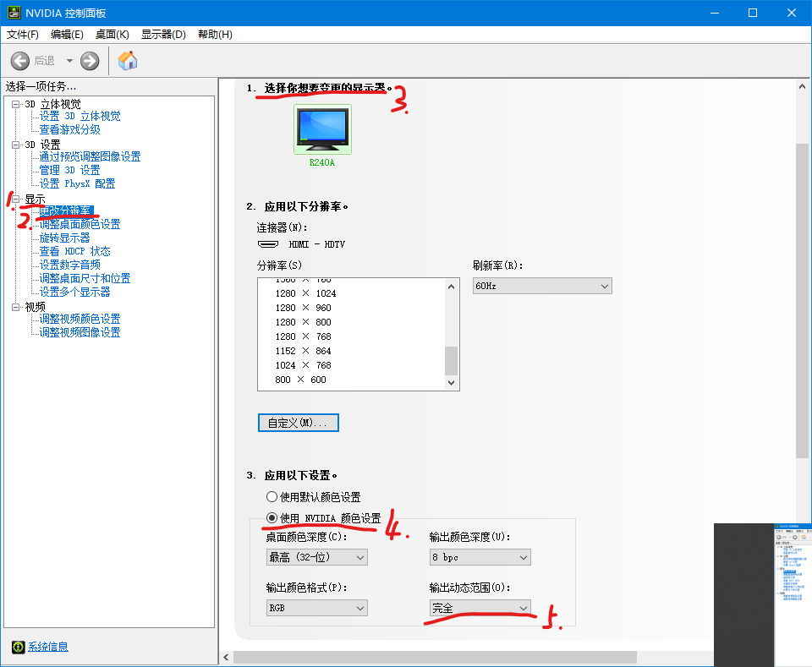Viewport: 812px width, 667px height.
Task: Collapse the 显示 tree node
Action: point(15,199)
